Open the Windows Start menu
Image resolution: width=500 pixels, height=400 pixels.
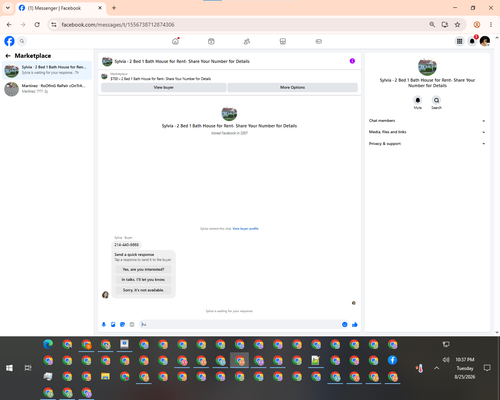click(9, 368)
